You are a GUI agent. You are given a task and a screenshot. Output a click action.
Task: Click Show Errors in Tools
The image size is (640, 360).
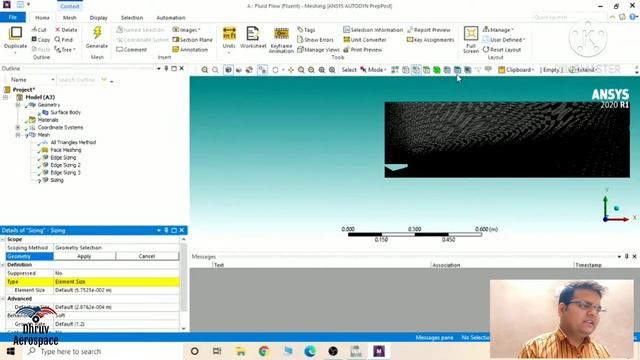click(315, 40)
